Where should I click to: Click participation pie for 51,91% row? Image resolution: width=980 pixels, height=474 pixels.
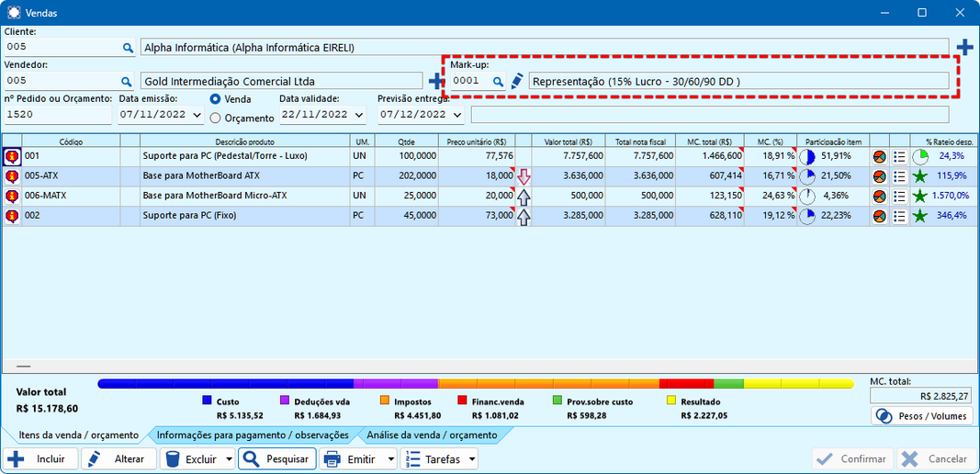(x=807, y=157)
